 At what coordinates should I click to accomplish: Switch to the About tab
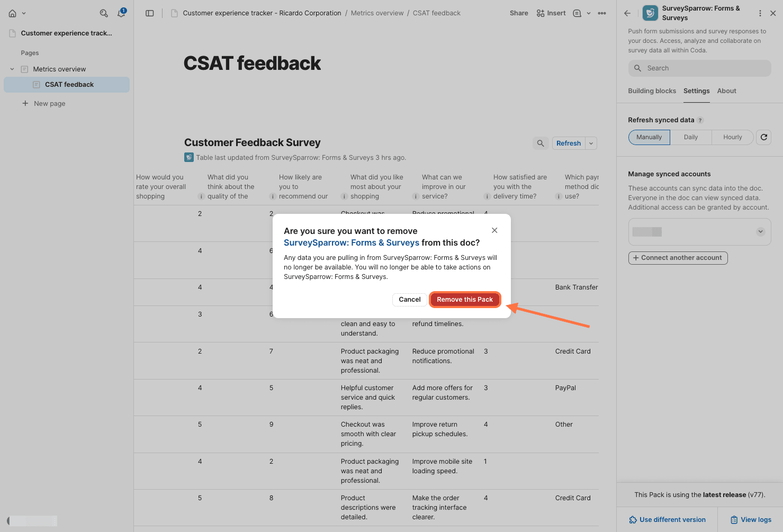click(726, 91)
